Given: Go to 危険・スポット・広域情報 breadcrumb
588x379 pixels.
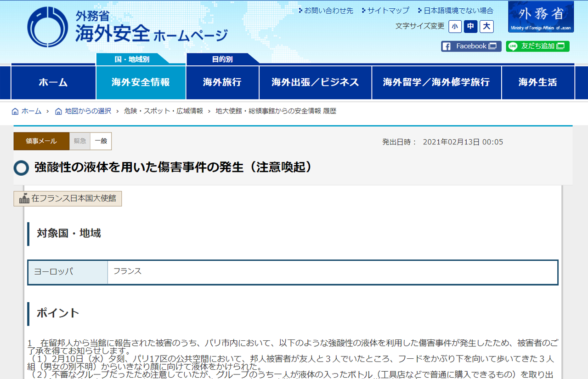Looking at the screenshot, I should point(163,111).
